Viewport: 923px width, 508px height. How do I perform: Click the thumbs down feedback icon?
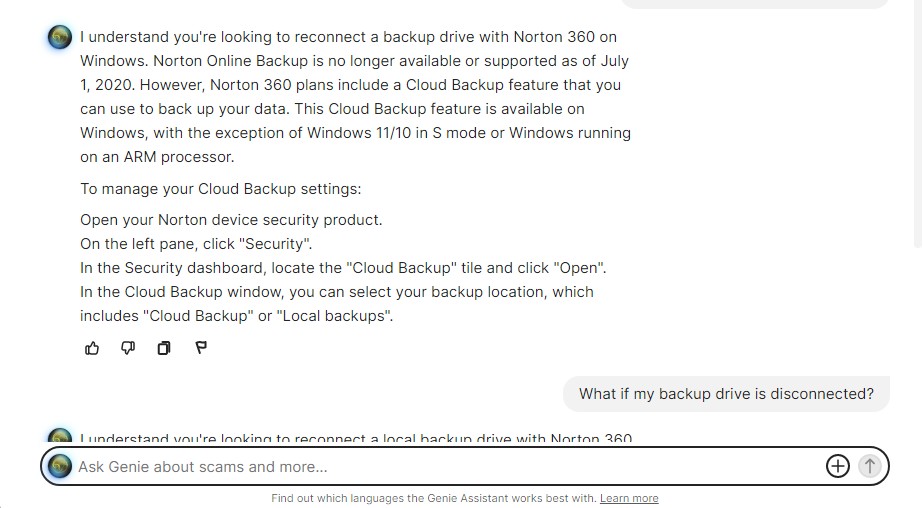point(128,348)
